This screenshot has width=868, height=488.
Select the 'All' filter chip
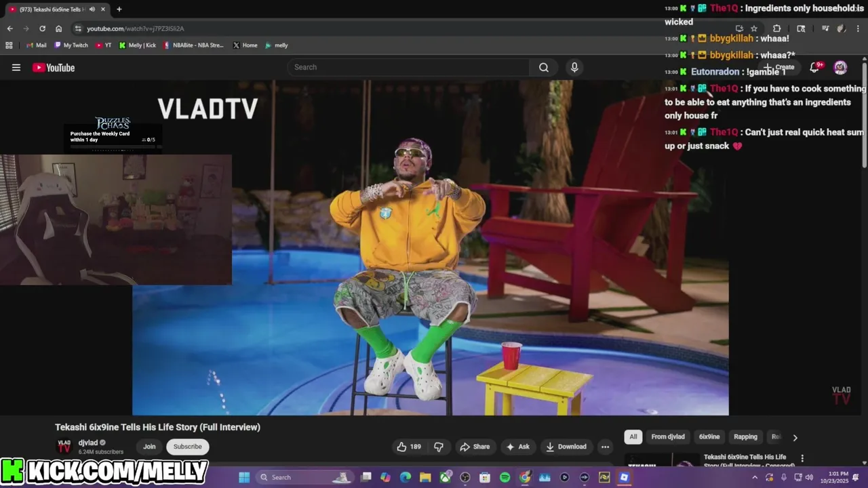633,437
